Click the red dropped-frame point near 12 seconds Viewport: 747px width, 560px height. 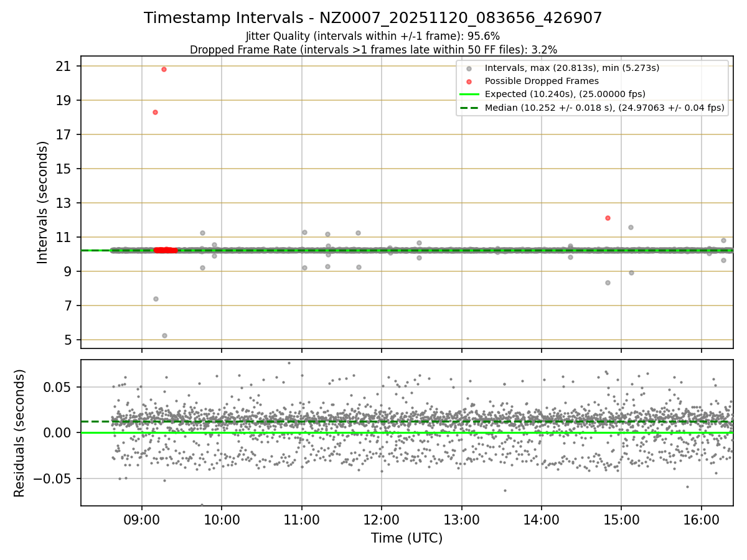pyautogui.click(x=608, y=218)
